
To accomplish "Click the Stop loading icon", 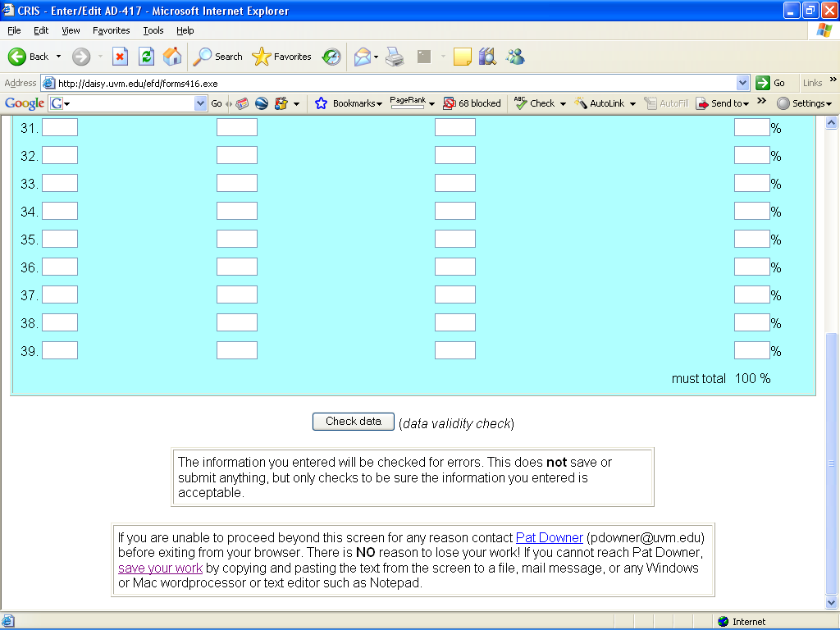I will point(120,57).
